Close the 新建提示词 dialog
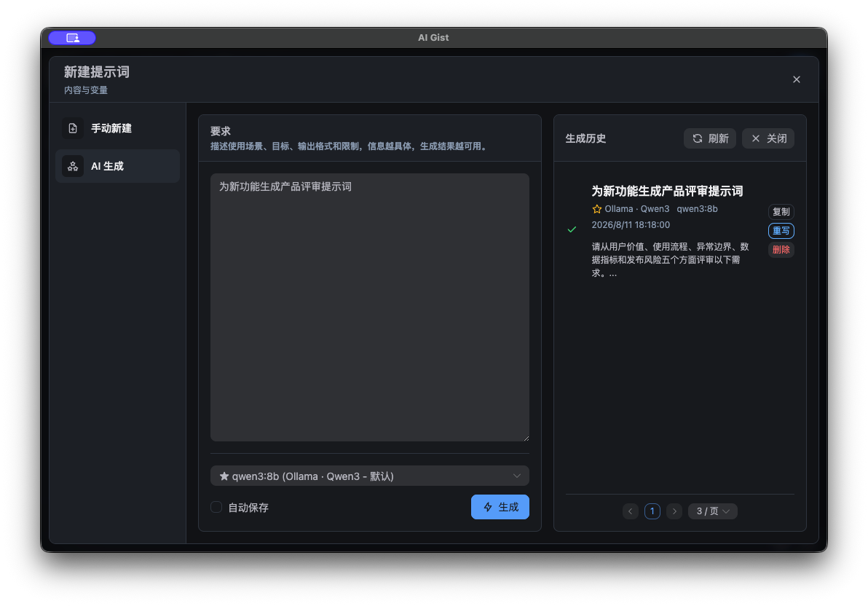Image resolution: width=868 pixels, height=606 pixels. pyautogui.click(x=796, y=80)
